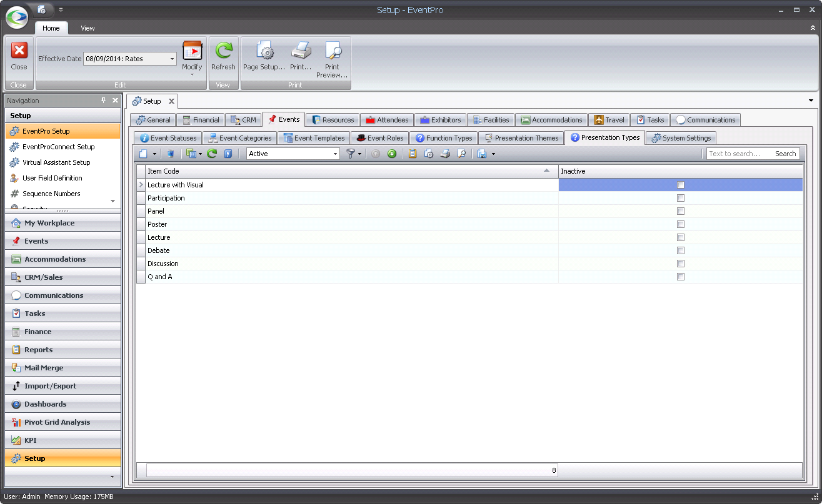Screen dimensions: 822x504
Task: Toggle Inactive checkbox for Lecture with Visual
Action: 681,185
